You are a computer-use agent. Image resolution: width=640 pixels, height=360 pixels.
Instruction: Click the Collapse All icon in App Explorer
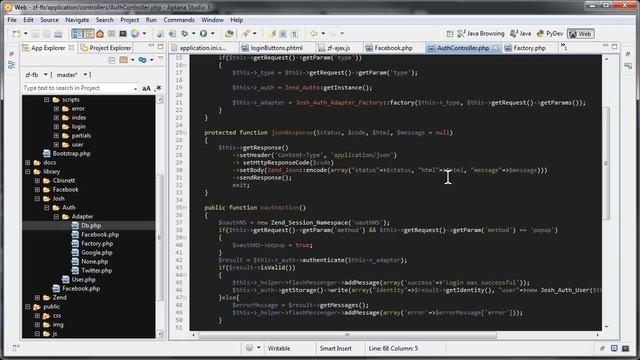pyautogui.click(x=112, y=60)
